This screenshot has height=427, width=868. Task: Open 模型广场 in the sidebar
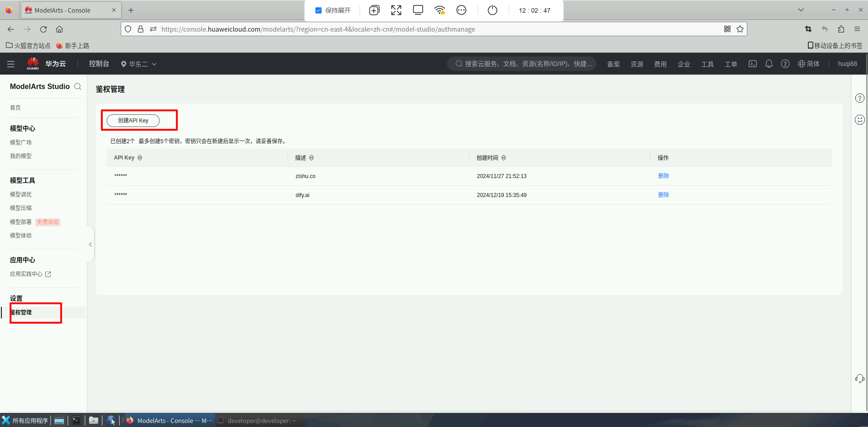point(21,142)
